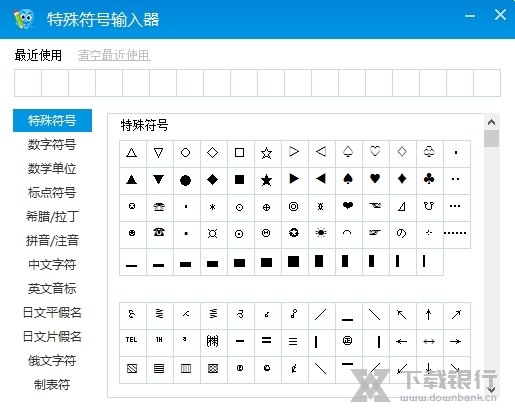This screenshot has width=515, height=411.
Task: Open the 日文平假名 category
Action: click(x=52, y=313)
